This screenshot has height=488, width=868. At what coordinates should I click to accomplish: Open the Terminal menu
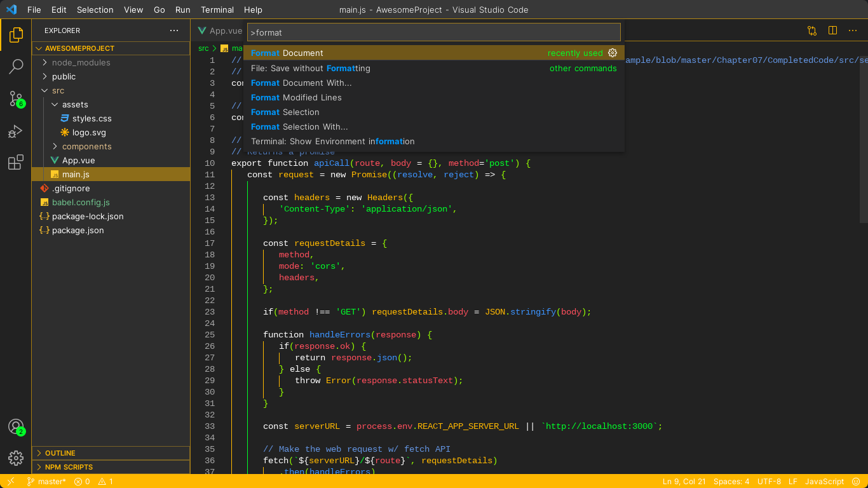(x=217, y=10)
